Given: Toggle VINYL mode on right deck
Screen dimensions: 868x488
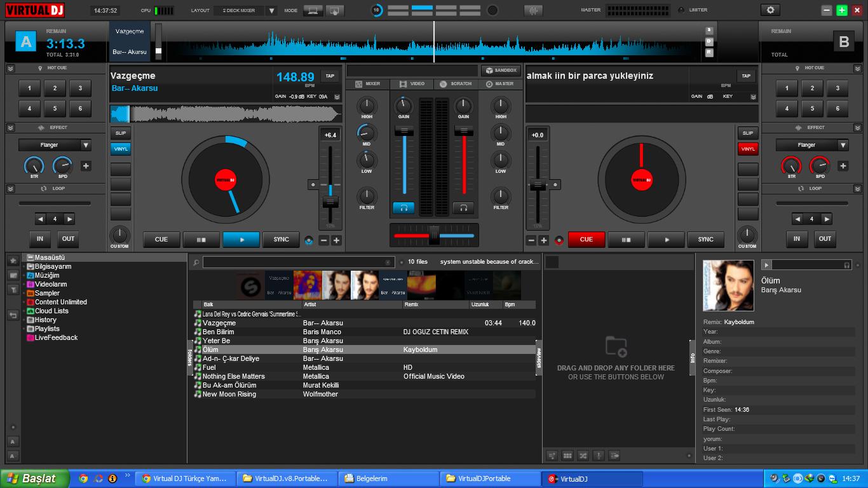Looking at the screenshot, I should coord(748,149).
